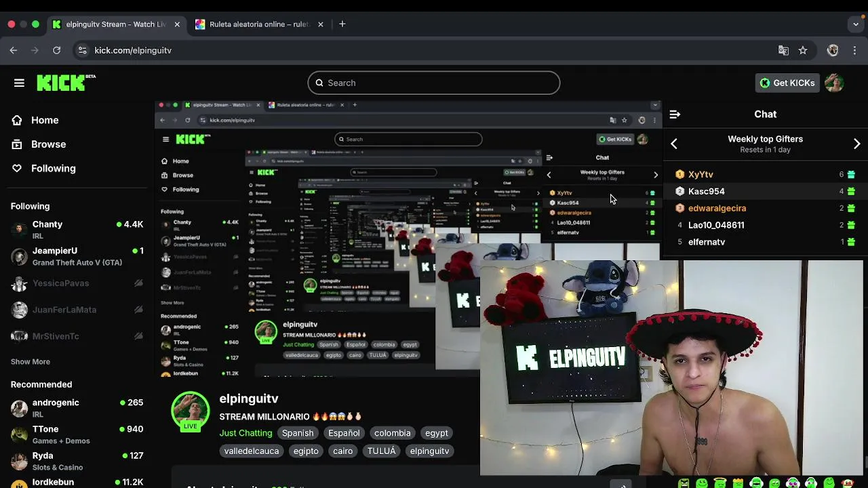This screenshot has height=488, width=868.
Task: Open the Chrome three-dot menu
Action: [x=854, y=50]
